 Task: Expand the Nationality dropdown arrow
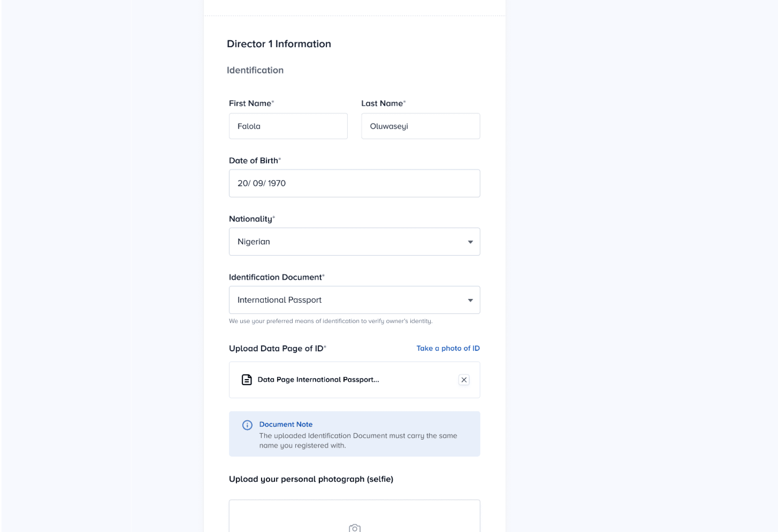point(470,242)
